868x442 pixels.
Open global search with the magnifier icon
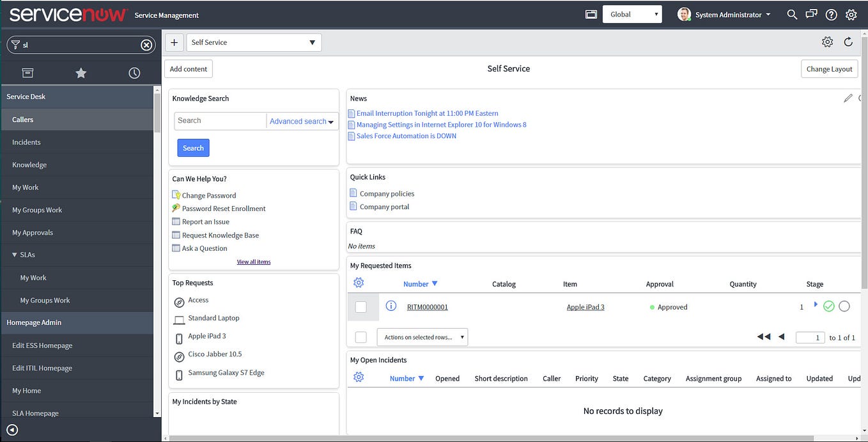click(x=791, y=14)
